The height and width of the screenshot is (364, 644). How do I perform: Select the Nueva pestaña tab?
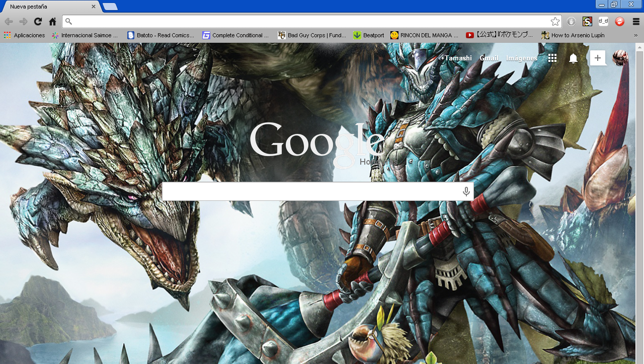click(49, 7)
